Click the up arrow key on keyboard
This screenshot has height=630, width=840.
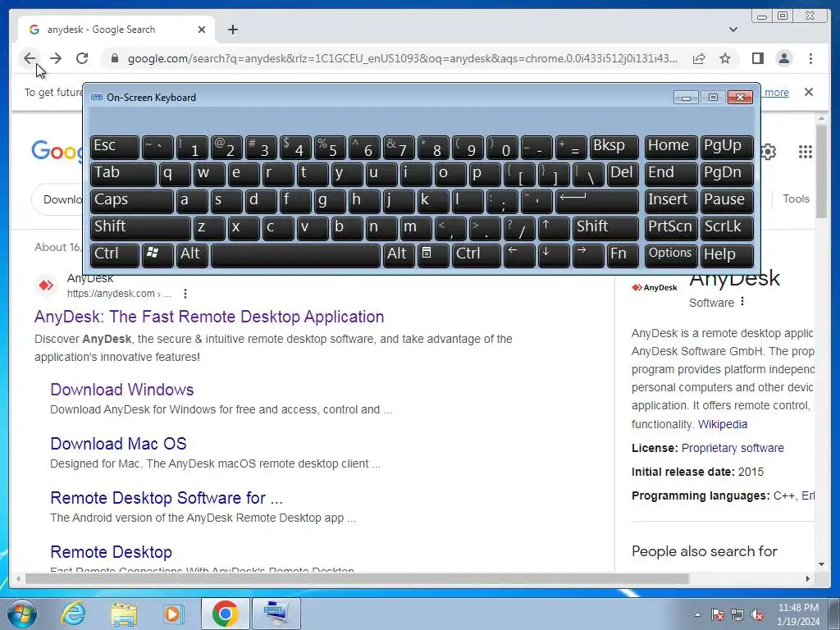pyautogui.click(x=553, y=228)
